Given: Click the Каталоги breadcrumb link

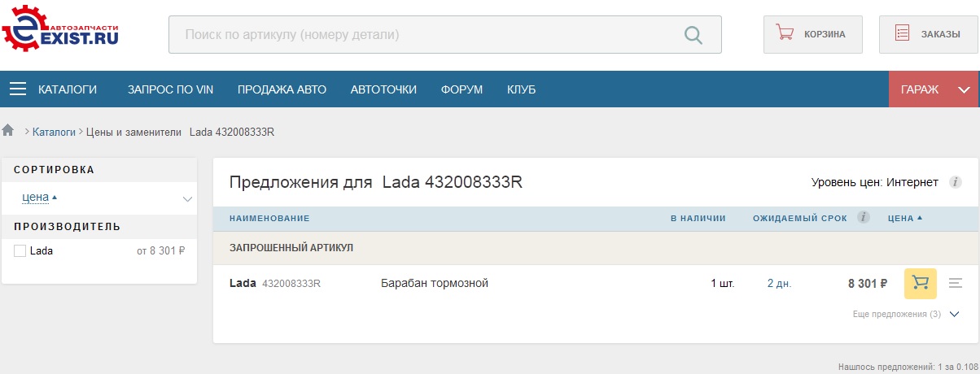Looking at the screenshot, I should (54, 132).
